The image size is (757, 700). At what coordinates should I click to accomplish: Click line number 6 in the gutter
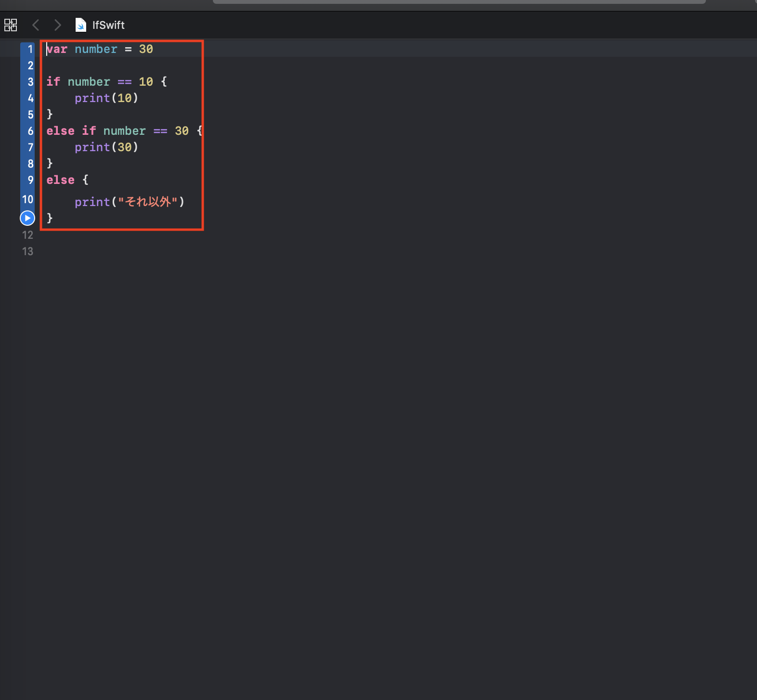[30, 131]
